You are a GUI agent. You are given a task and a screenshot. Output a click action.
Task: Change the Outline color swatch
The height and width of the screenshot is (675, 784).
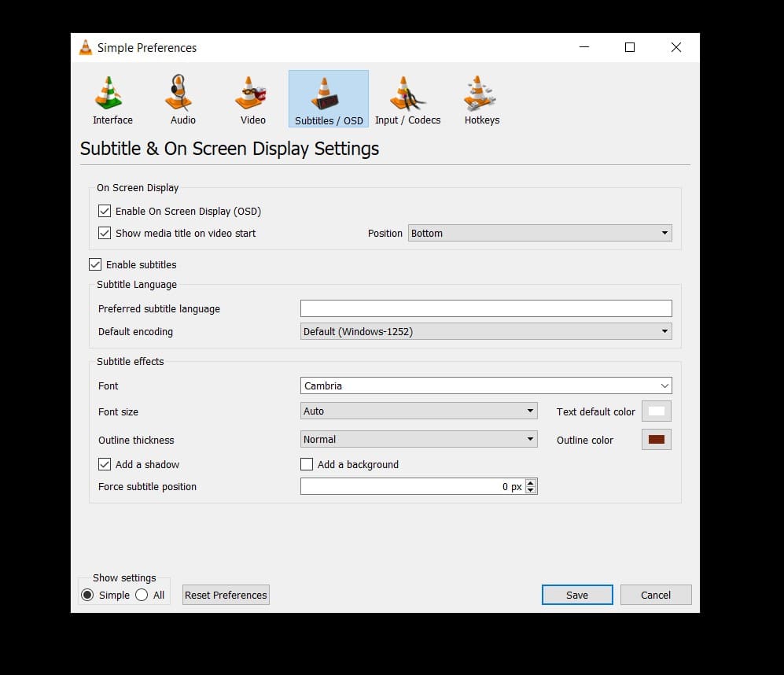[657, 439]
